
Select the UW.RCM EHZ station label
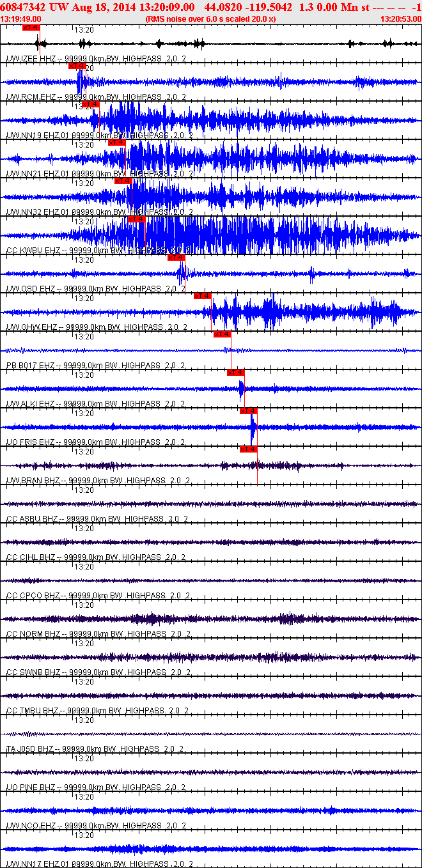tap(31, 97)
